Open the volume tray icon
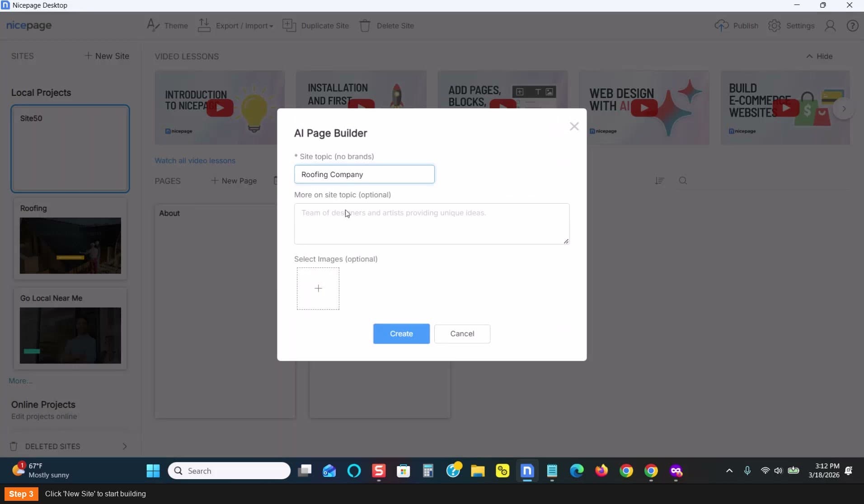 778,471
